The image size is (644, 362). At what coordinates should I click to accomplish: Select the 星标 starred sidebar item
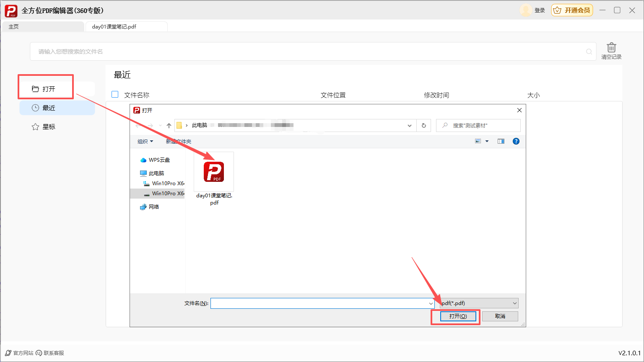pos(49,127)
